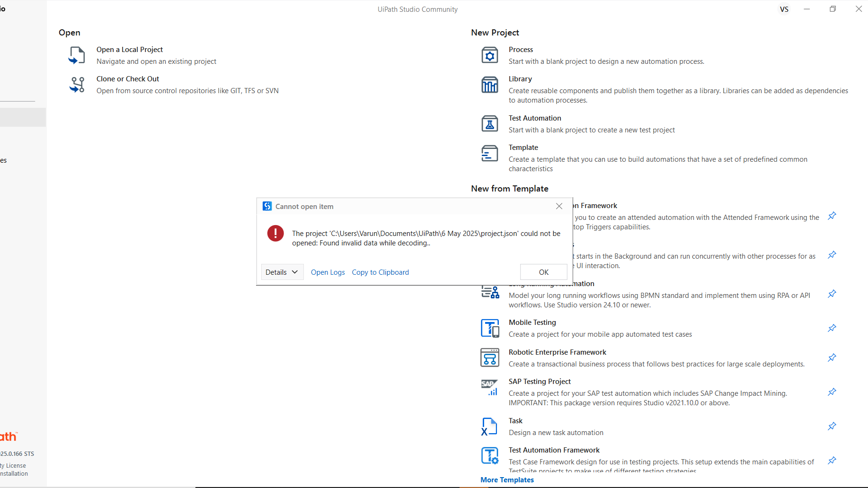Screen dimensions: 868x488
Task: Pin the Background process template
Action: tap(832, 255)
